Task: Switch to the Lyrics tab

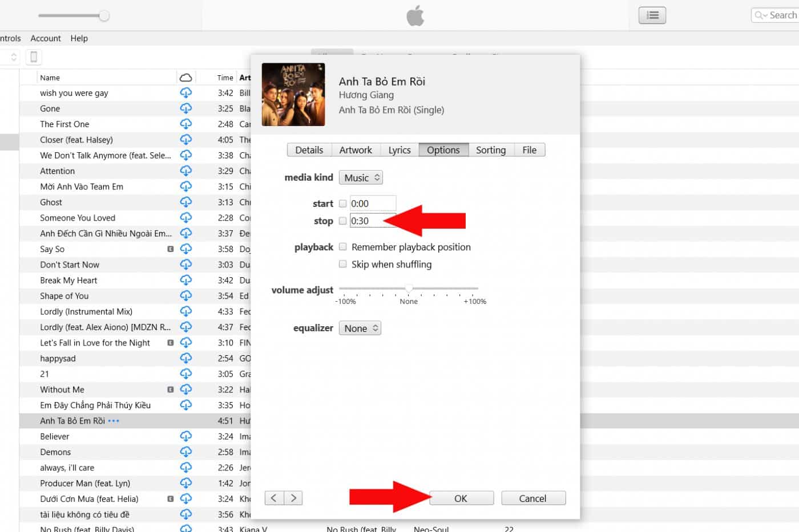Action: [399, 150]
